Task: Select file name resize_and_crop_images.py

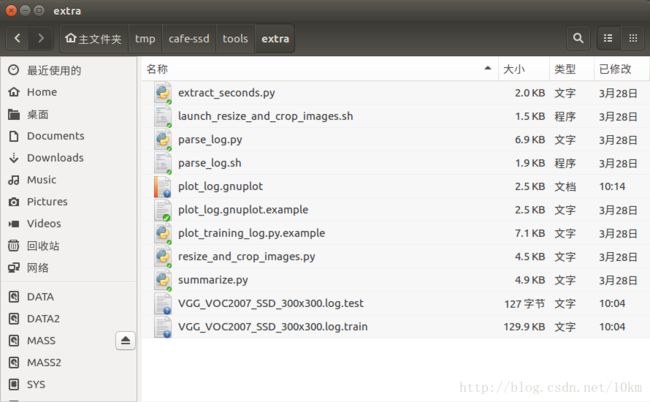Action: (x=247, y=257)
